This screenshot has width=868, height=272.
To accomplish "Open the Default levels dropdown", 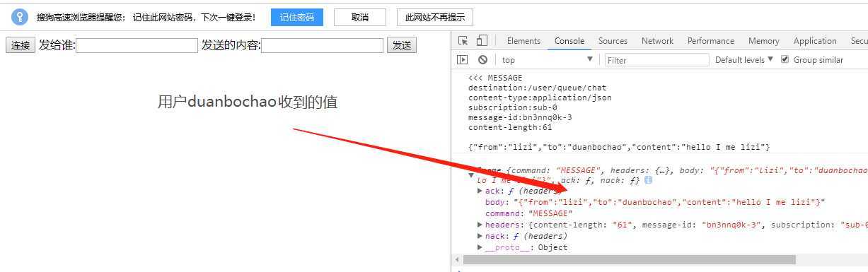I will (x=743, y=59).
